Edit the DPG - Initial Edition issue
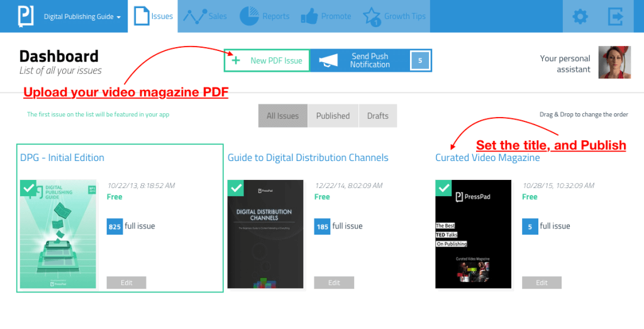Viewport: 644px width, 329px height. [126, 282]
